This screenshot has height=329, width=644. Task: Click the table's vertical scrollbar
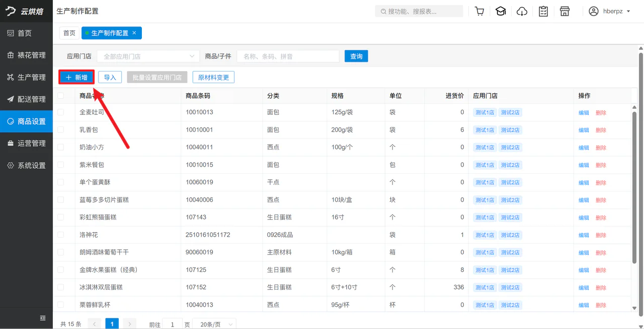(634, 186)
